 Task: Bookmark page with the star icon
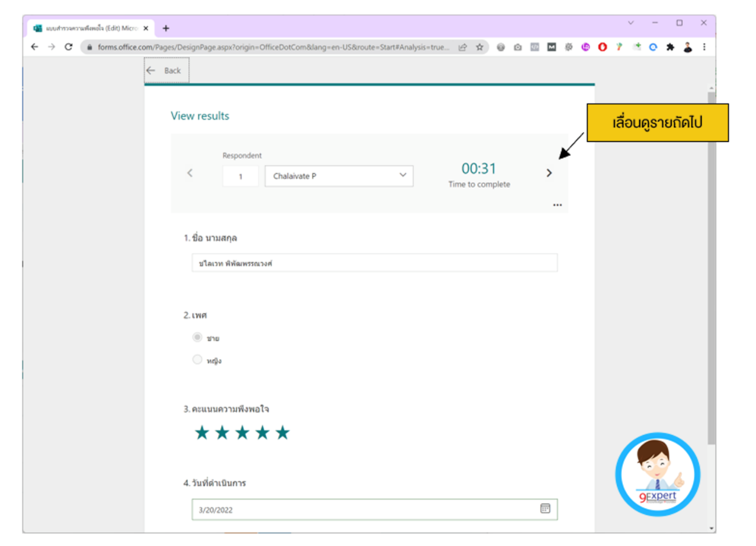(479, 47)
